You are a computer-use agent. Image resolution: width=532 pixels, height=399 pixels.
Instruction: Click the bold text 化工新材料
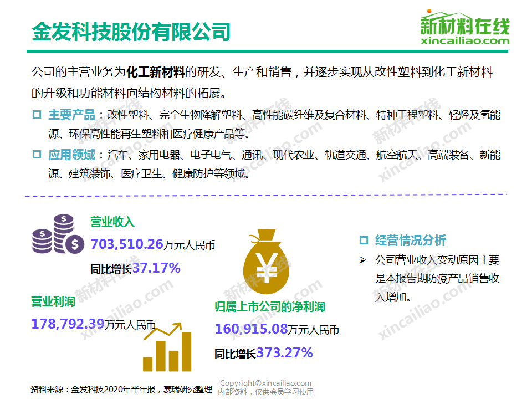155,72
